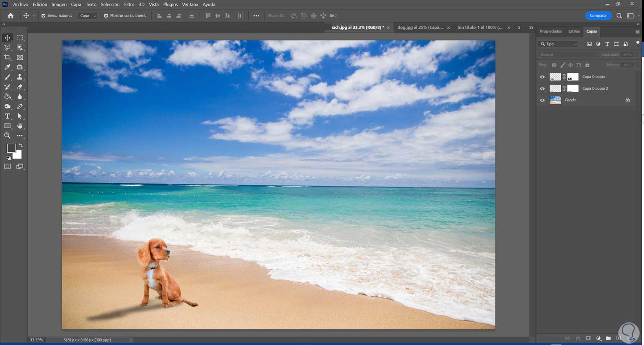Hide the Capa 0 copia layer
644x345 pixels.
pos(542,77)
